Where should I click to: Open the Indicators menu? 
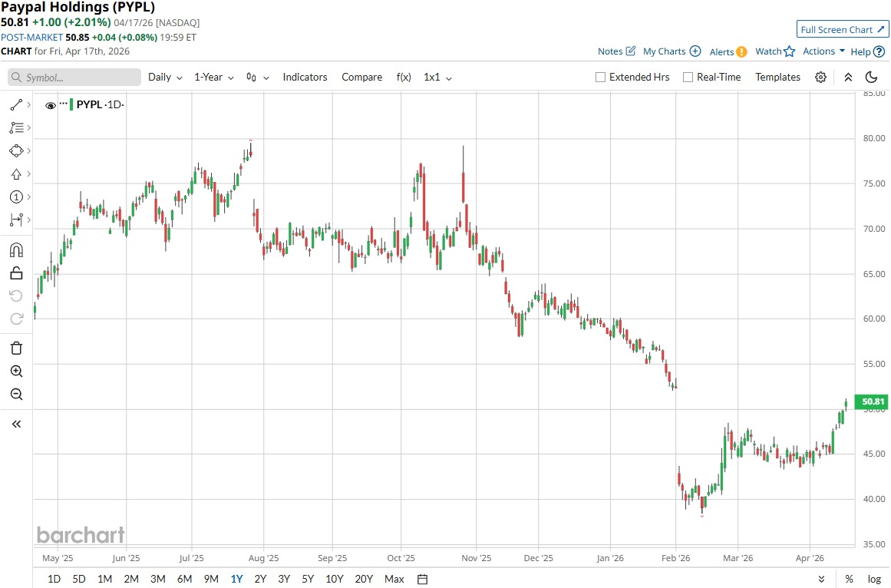pyautogui.click(x=305, y=78)
